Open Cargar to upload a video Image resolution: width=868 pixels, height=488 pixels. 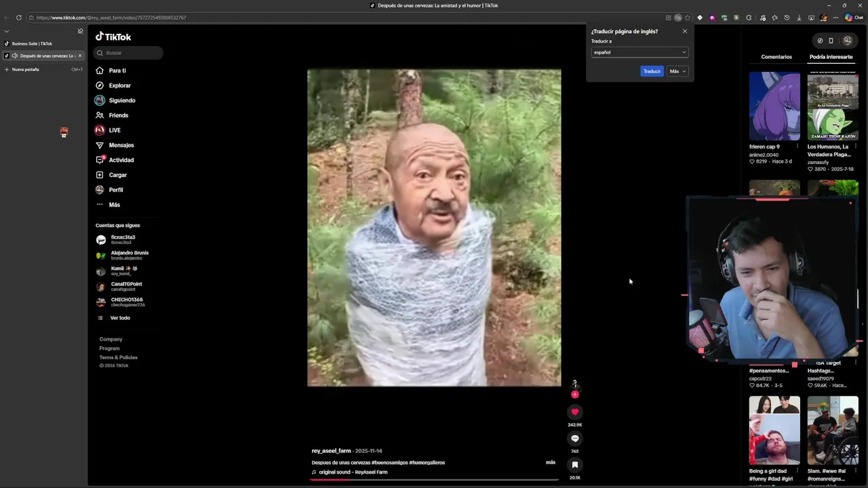pos(111,175)
